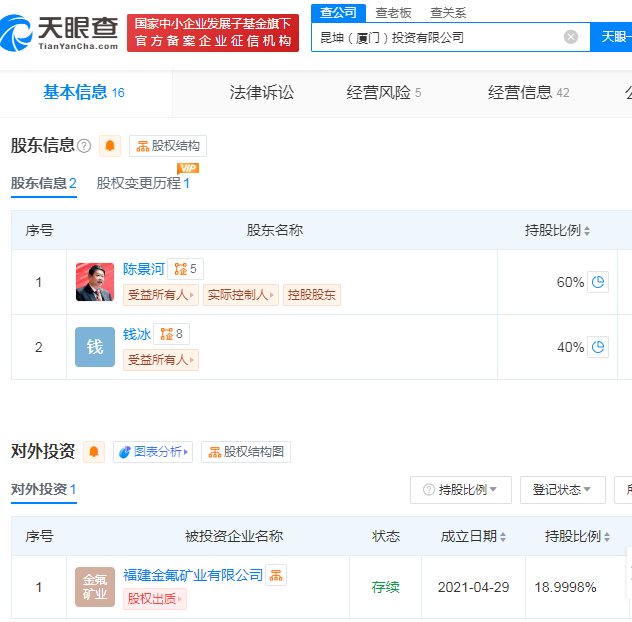Select the 查老板 search mode tab
The width and height of the screenshot is (632, 622).
click(x=393, y=12)
